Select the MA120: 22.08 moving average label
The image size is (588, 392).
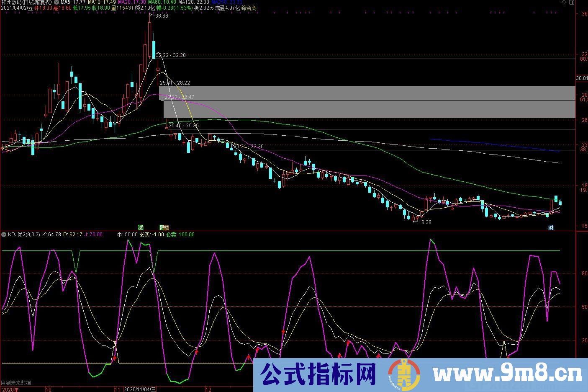coord(193,2)
